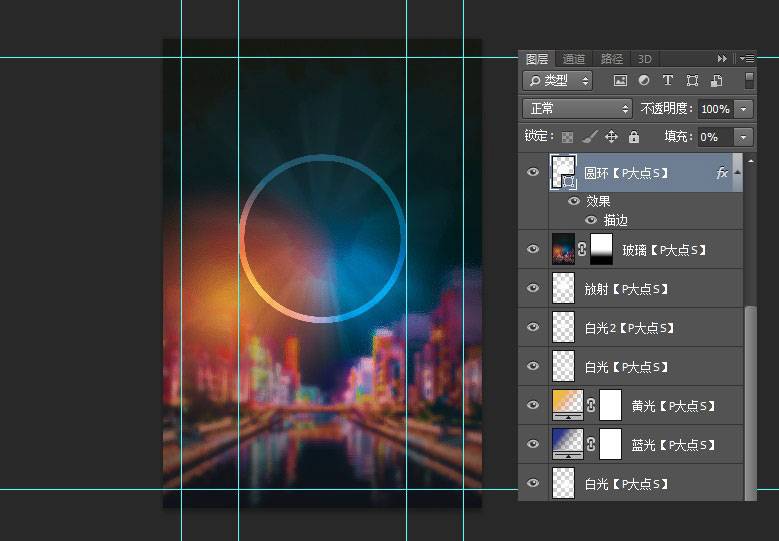Filter layers by adjustment layer icon
Image resolution: width=779 pixels, height=541 pixels.
point(644,81)
